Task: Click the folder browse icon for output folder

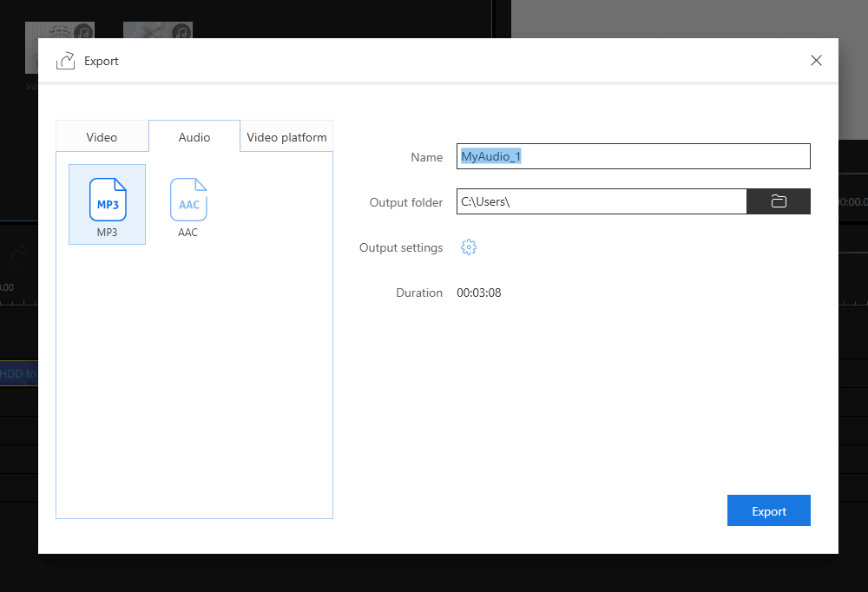Action: (x=778, y=201)
